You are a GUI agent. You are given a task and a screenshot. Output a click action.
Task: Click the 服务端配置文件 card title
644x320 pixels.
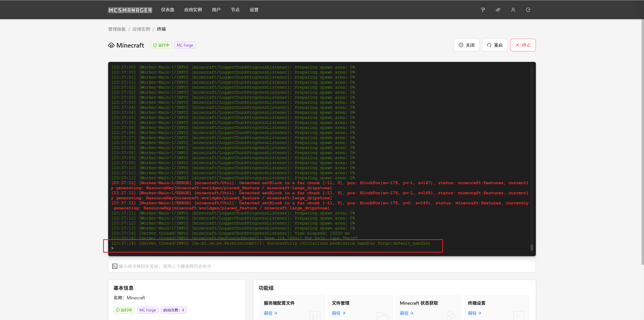[279, 303]
